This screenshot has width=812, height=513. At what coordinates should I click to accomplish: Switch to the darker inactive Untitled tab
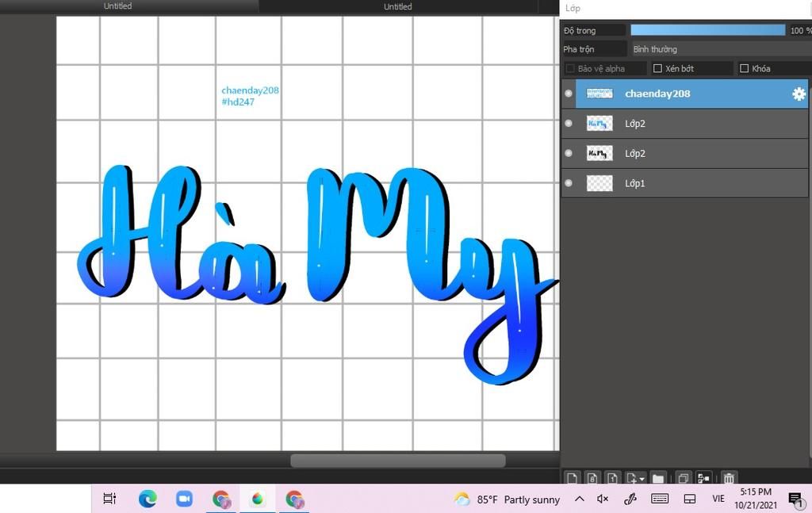pyautogui.click(x=398, y=6)
